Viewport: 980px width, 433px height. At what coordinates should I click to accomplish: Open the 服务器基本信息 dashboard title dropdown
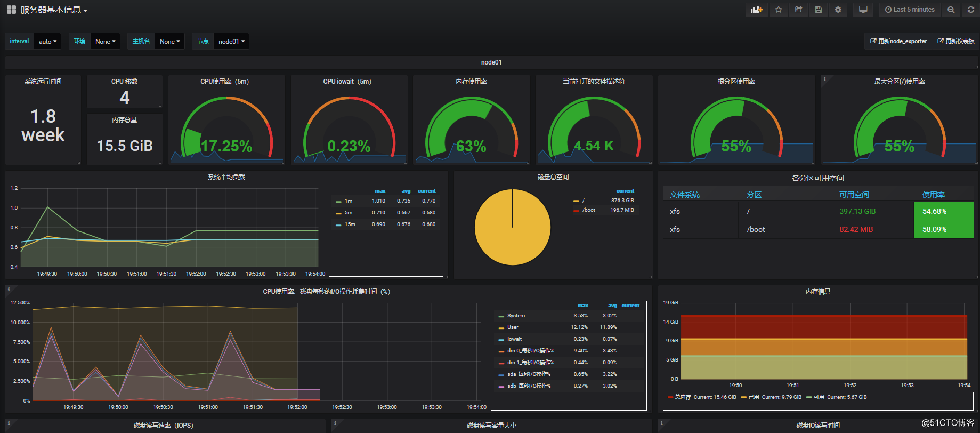point(53,10)
